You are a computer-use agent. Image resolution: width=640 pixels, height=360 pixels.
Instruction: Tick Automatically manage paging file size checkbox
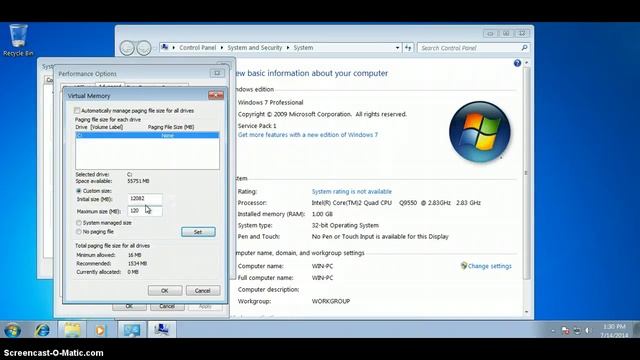77,111
